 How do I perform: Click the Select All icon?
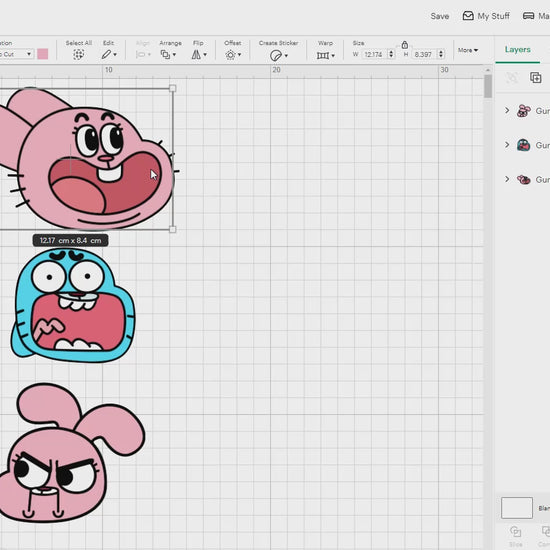click(79, 54)
